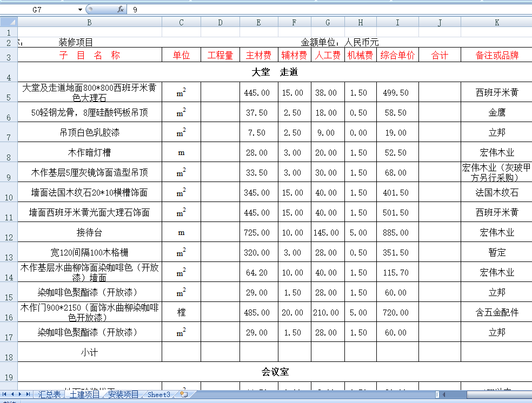
Task: Click the 机械费 header cell
Action: (x=360, y=55)
